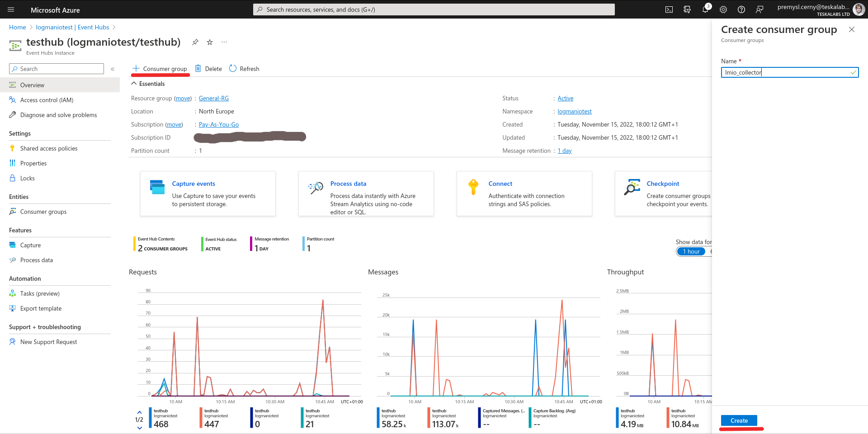Viewport: 868px width, 434px height.
Task: Click the top search resources box
Action: [x=434, y=9]
